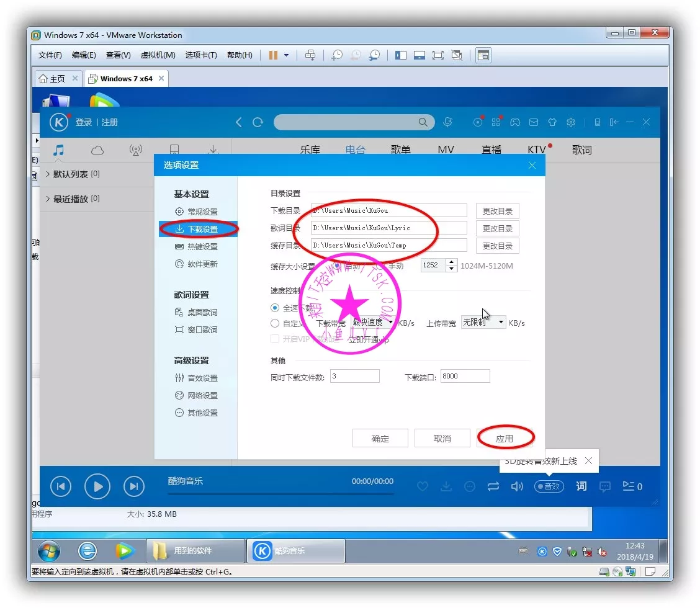Click the 应用 button
This screenshot has width=700, height=608.
(x=505, y=439)
